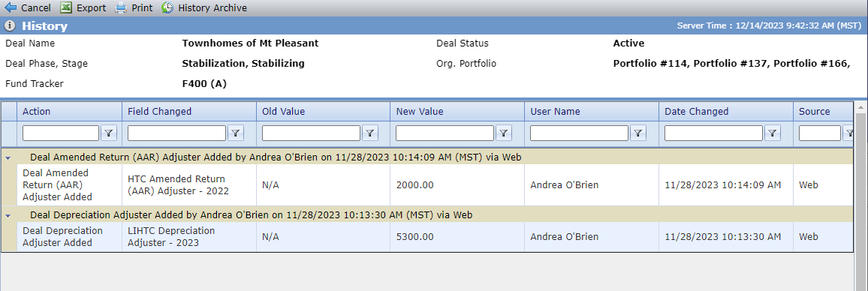Open Old Value filter funnel icon

click(x=369, y=133)
